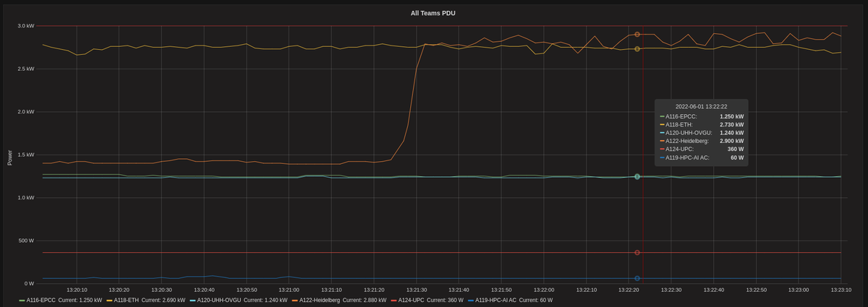868x307 pixels.
Task: Click the 2.0 kW y-axis label
Action: point(26,112)
